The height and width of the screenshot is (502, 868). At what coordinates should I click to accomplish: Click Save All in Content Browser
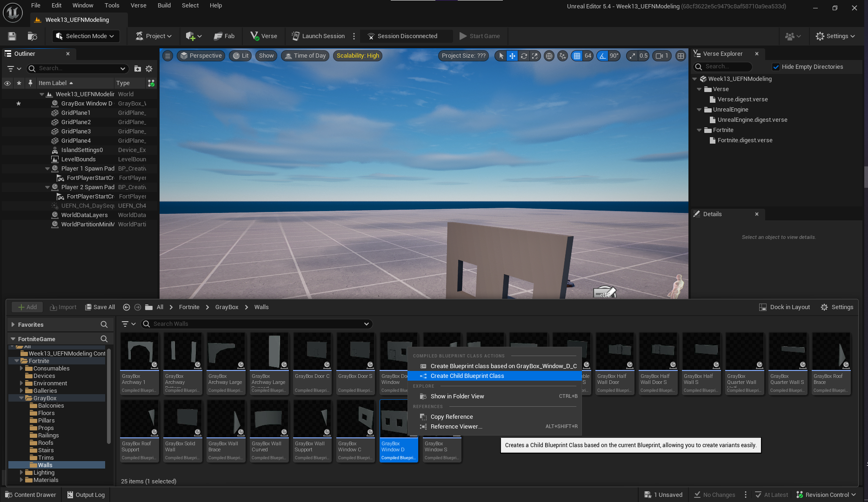pyautogui.click(x=100, y=307)
